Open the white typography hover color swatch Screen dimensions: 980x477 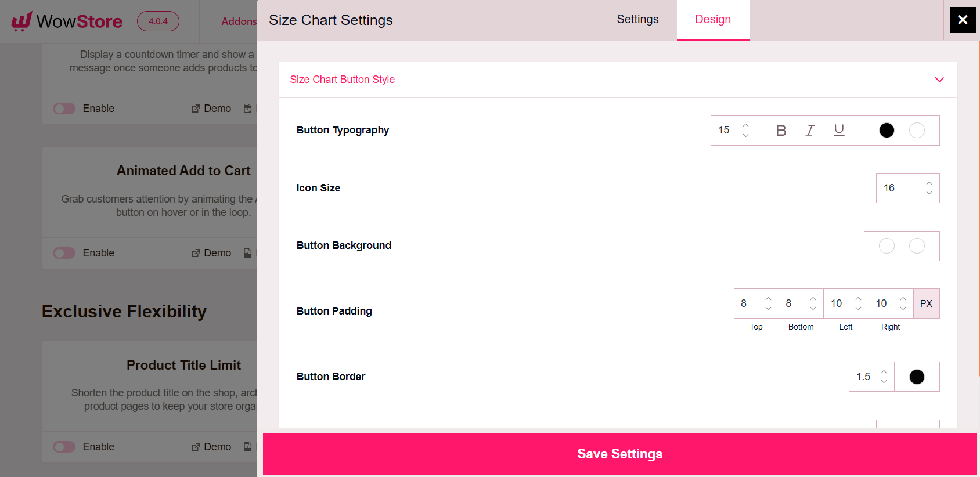pyautogui.click(x=917, y=131)
